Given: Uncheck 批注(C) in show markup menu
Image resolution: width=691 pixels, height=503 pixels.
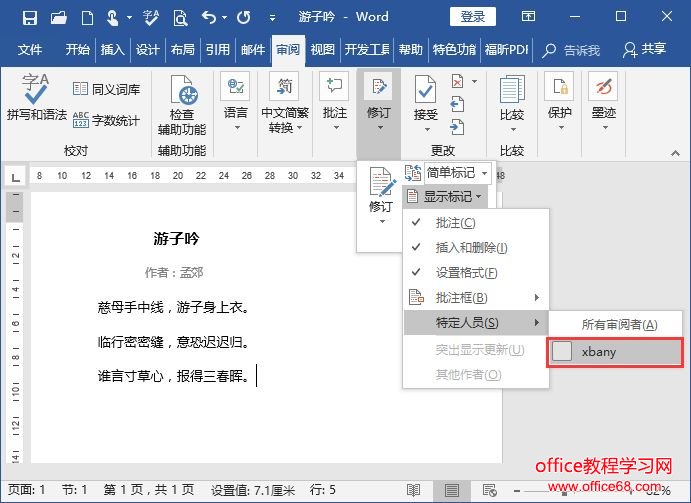Looking at the screenshot, I should tap(476, 223).
